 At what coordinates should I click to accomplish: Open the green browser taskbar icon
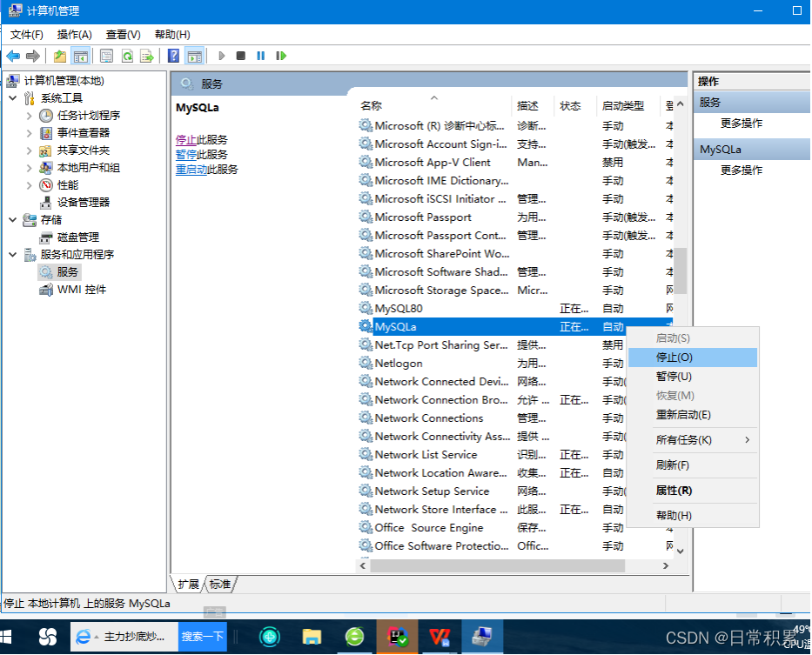click(x=355, y=637)
